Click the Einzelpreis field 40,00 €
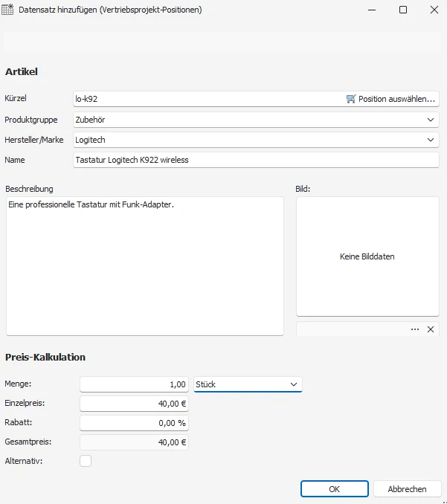Image resolution: width=447 pixels, height=504 pixels. (x=134, y=404)
